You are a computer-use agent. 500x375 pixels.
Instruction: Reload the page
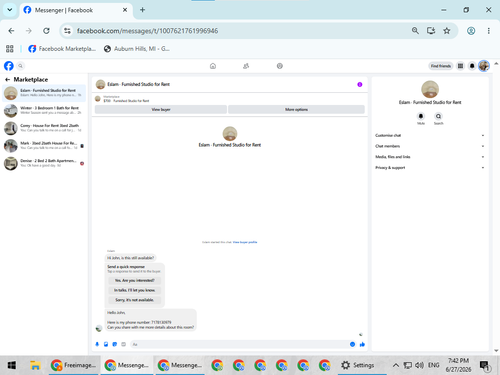46,31
